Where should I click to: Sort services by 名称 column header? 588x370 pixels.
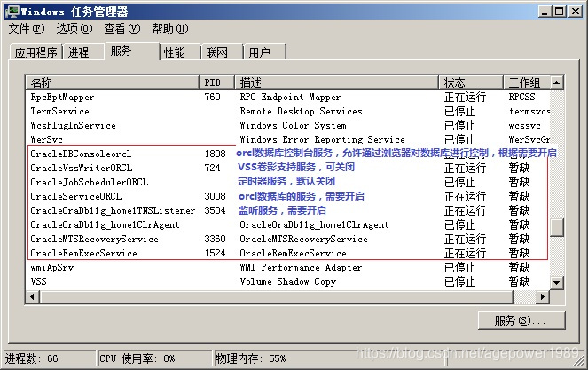(112, 83)
